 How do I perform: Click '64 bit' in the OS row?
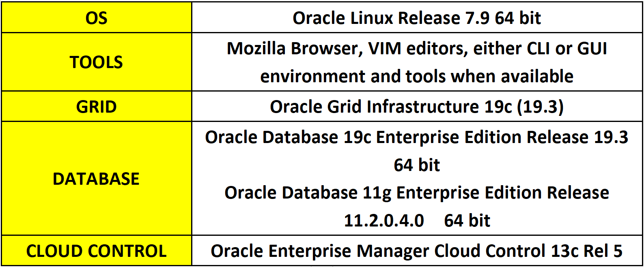click(x=518, y=18)
